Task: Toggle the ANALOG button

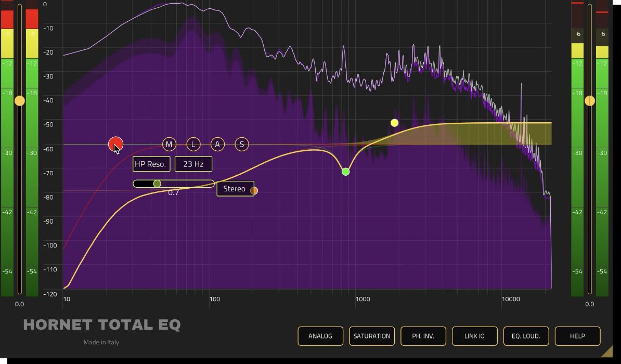Action: (x=320, y=336)
